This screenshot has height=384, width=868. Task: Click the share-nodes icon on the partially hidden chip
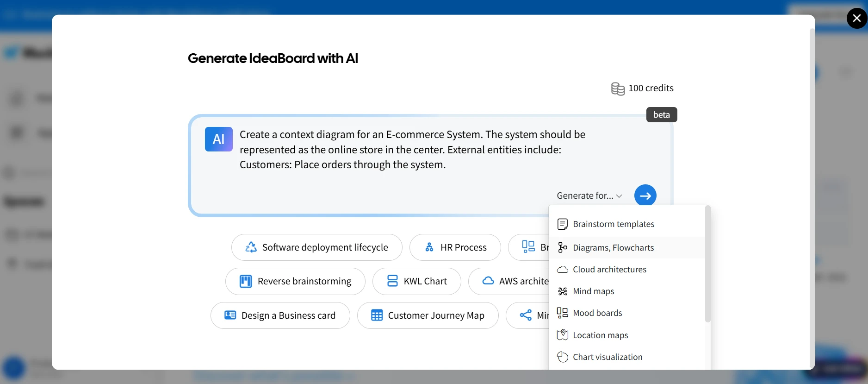coord(526,315)
